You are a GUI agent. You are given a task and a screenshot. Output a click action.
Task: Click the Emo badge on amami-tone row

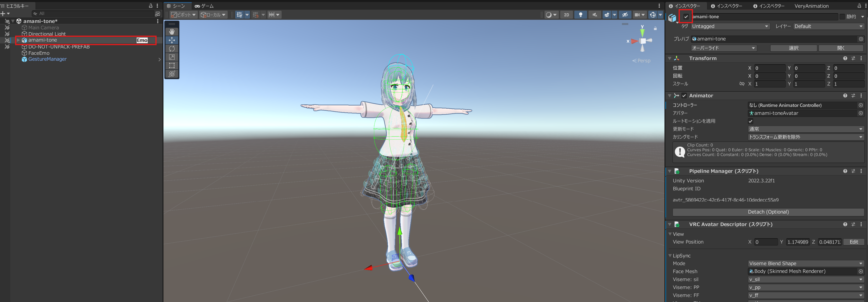point(142,40)
